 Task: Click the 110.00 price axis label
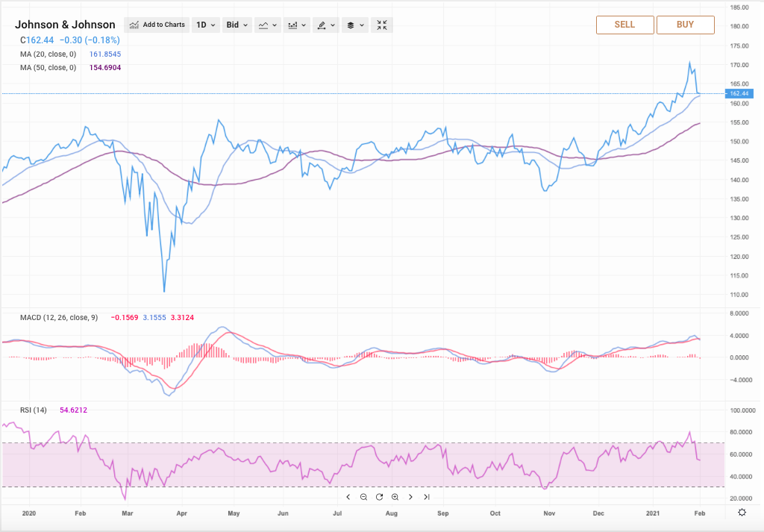[739, 295]
